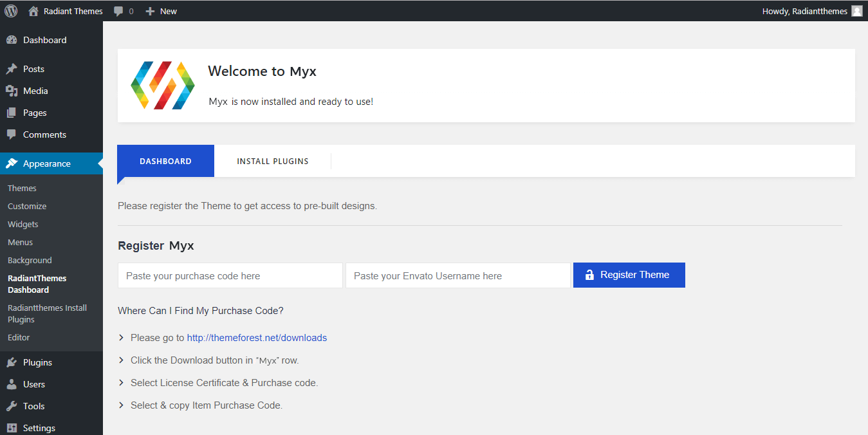Click the user avatar in top bar
The image size is (868, 435).
coord(856,11)
